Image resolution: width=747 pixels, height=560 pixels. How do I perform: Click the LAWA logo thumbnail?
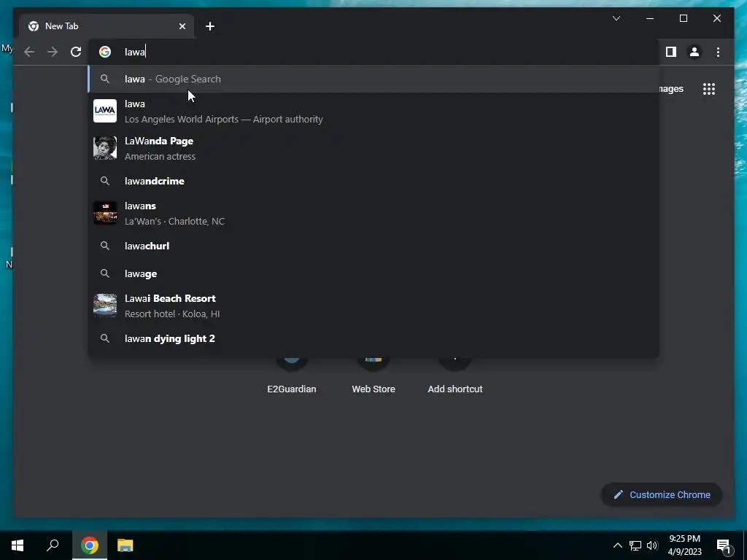point(105,111)
